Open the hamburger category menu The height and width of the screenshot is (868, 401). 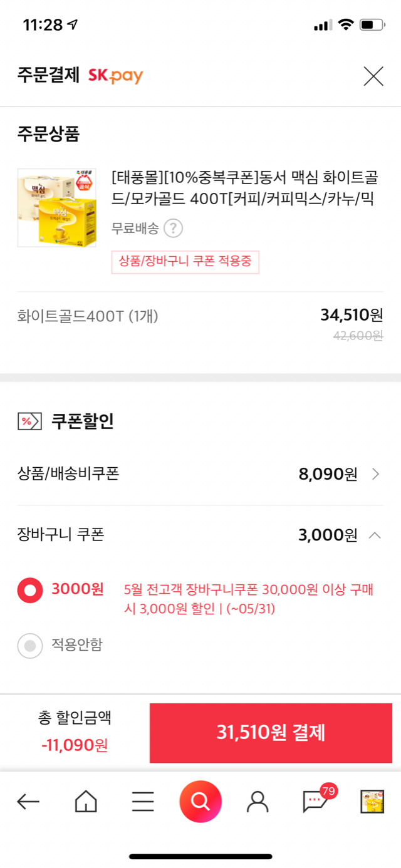coord(143,801)
